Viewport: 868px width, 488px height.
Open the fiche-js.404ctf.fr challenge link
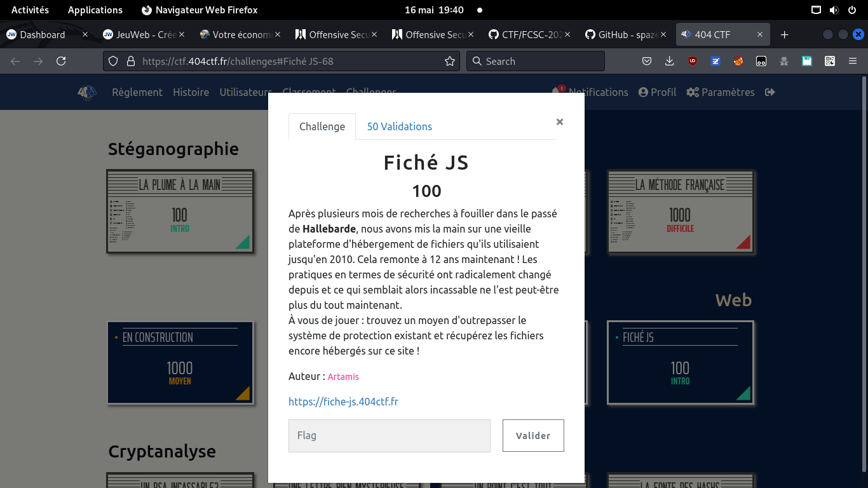(x=343, y=402)
